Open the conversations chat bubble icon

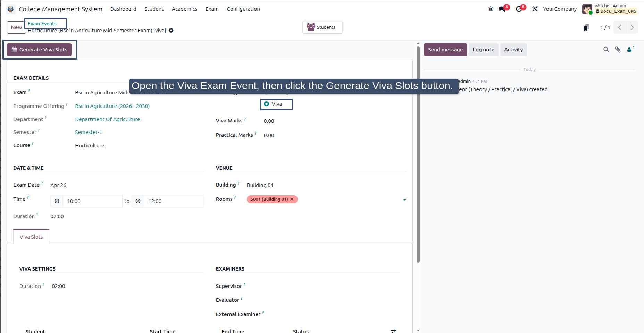502,9
